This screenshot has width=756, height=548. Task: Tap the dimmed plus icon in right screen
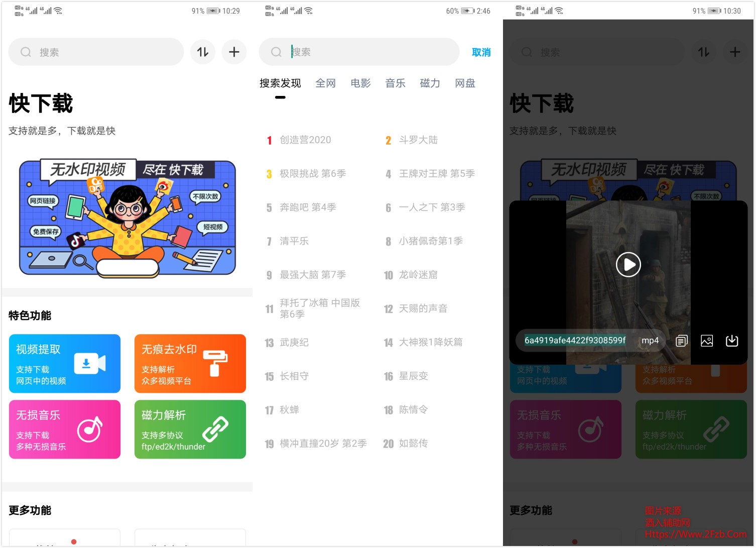735,52
